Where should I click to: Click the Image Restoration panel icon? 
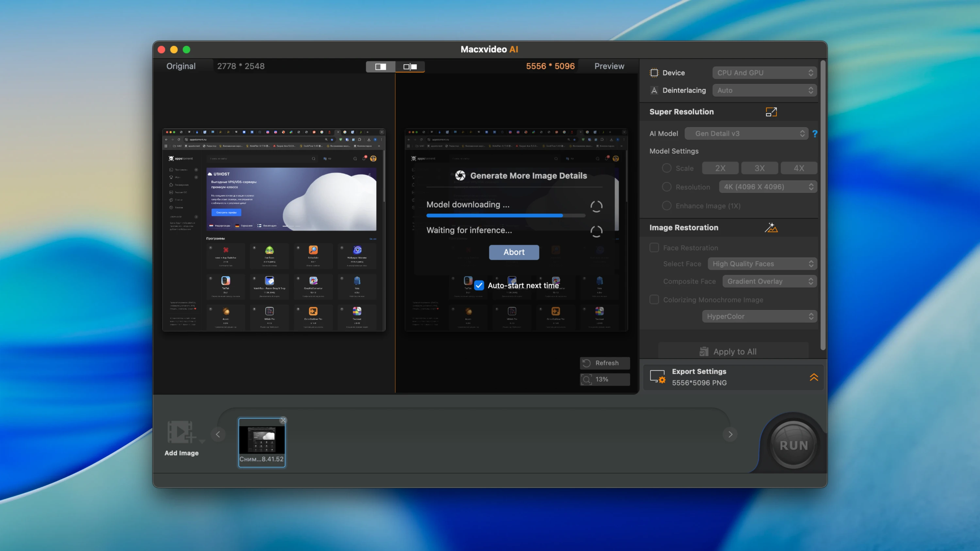(x=772, y=228)
